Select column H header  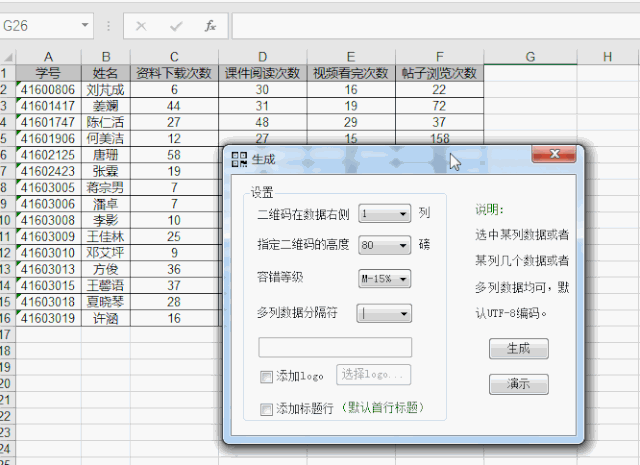[607, 57]
